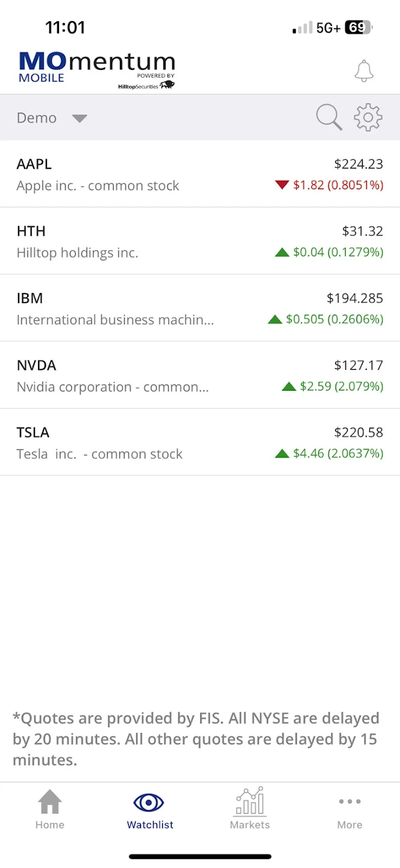Open NVDA Nvidia corporation quote
Screen dimensions: 400x868
pyautogui.click(x=200, y=375)
